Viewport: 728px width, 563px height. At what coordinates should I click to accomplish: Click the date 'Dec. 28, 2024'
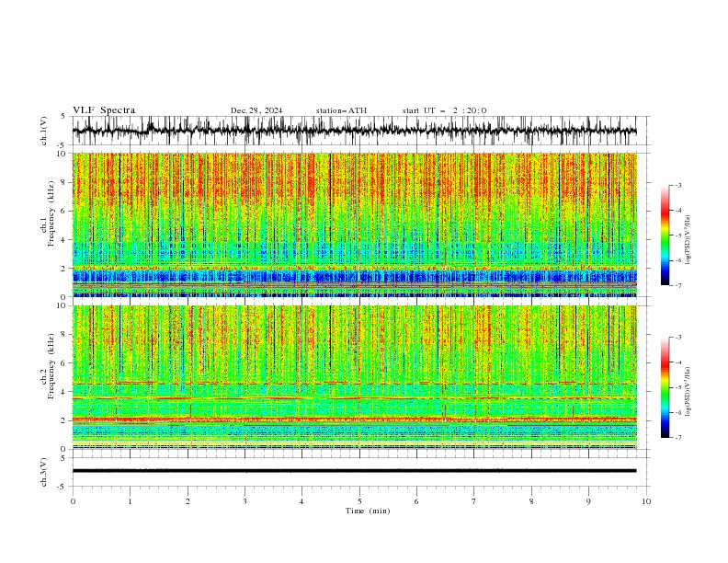pyautogui.click(x=256, y=110)
